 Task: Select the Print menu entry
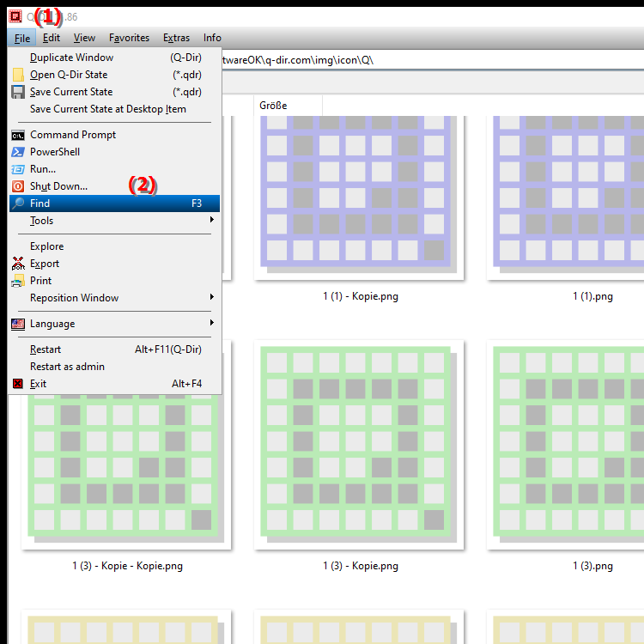click(114, 281)
